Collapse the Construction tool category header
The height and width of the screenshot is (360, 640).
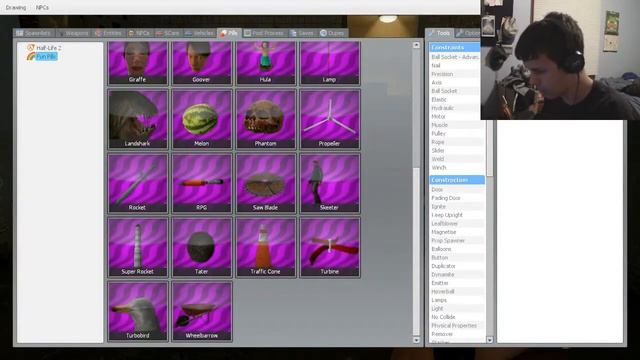coord(457,180)
